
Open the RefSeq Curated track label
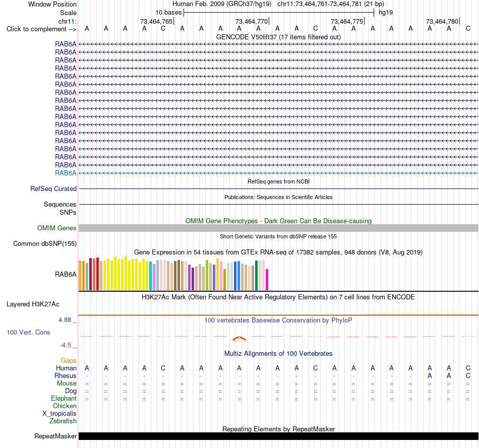click(x=53, y=189)
